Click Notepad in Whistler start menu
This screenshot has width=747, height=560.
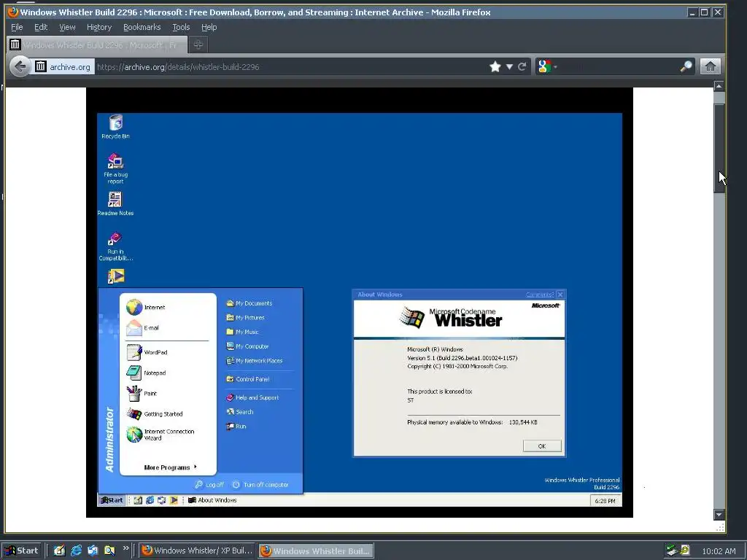coord(146,373)
